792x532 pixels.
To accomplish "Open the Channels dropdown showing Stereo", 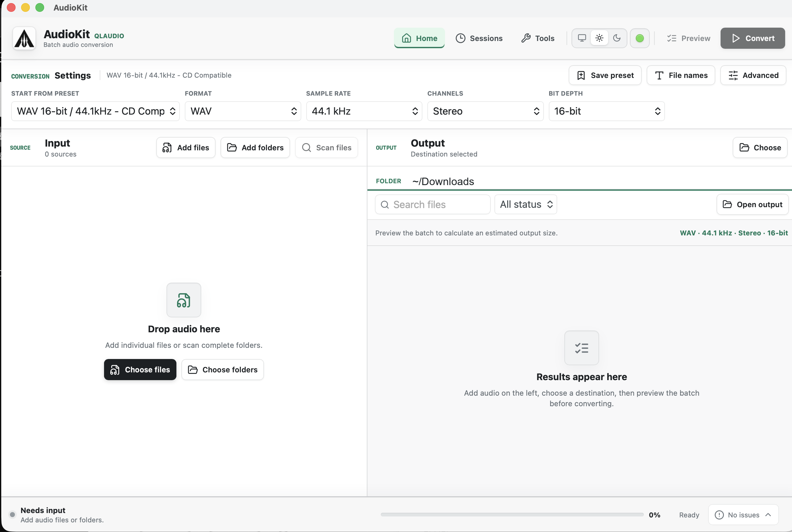I will 485,111.
